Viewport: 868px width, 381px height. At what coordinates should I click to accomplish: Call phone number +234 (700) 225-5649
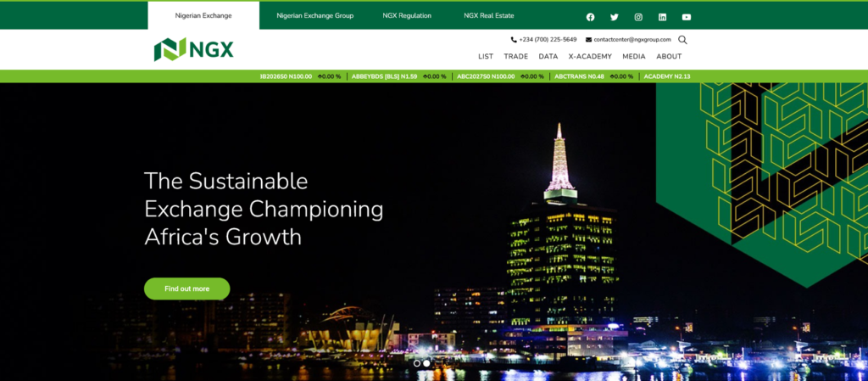coord(548,40)
